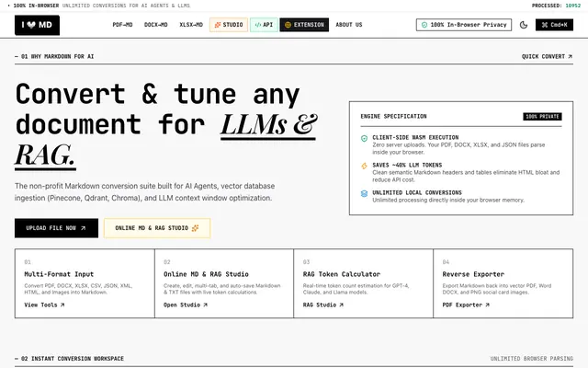Click the 02 Instant Conversion Workspace label
The image size is (588, 368).
coord(70,359)
